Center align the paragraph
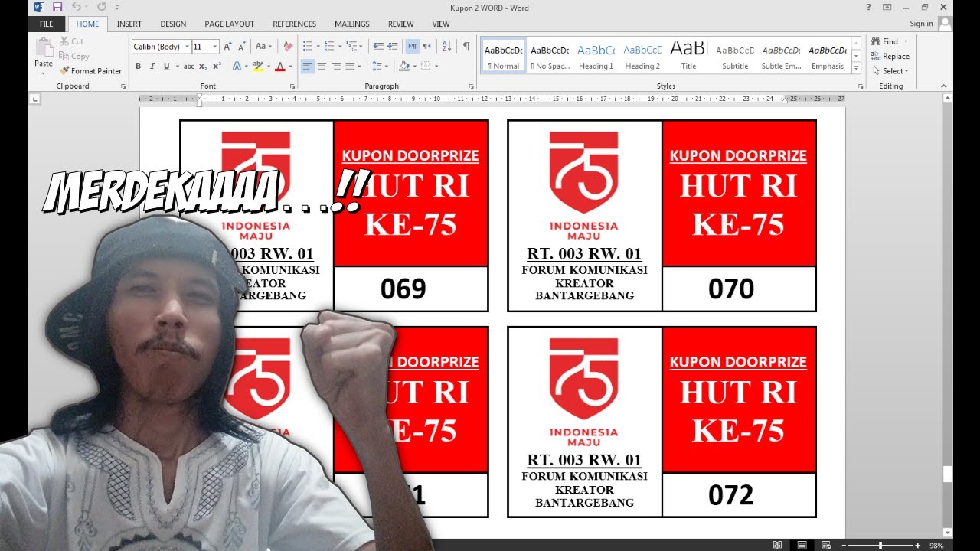This screenshot has height=551, width=980. [x=322, y=67]
